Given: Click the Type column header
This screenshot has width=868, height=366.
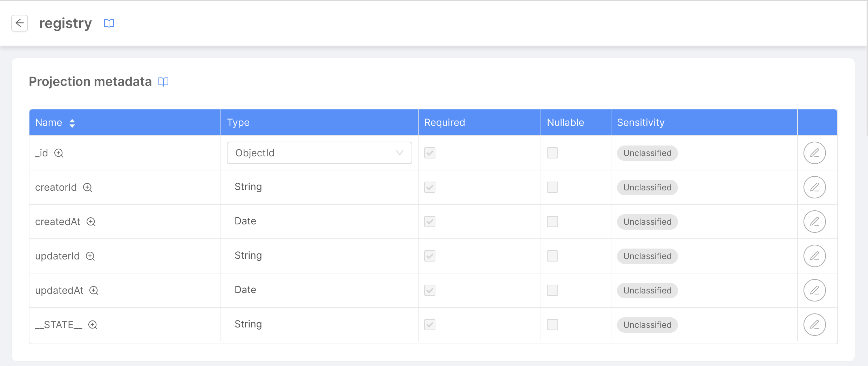Looking at the screenshot, I should pyautogui.click(x=238, y=122).
